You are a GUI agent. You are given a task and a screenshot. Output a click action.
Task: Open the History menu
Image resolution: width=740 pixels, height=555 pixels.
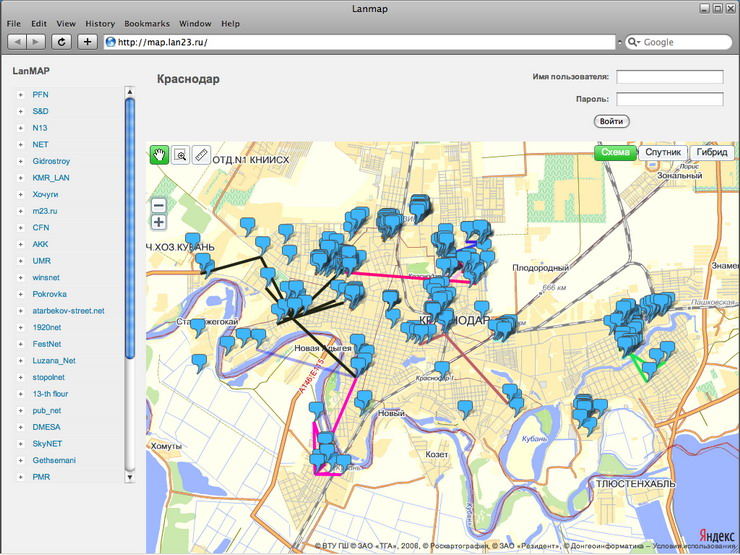coord(100,23)
